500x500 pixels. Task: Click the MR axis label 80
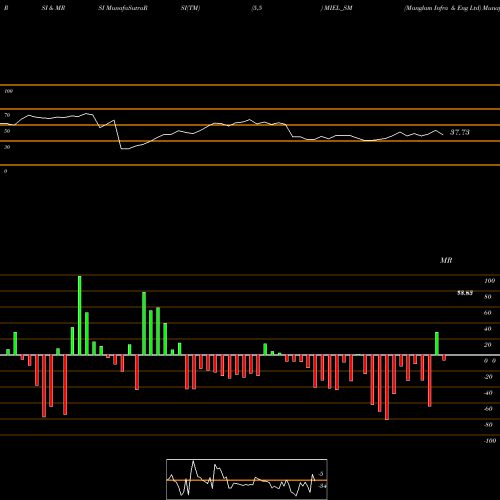point(488,297)
